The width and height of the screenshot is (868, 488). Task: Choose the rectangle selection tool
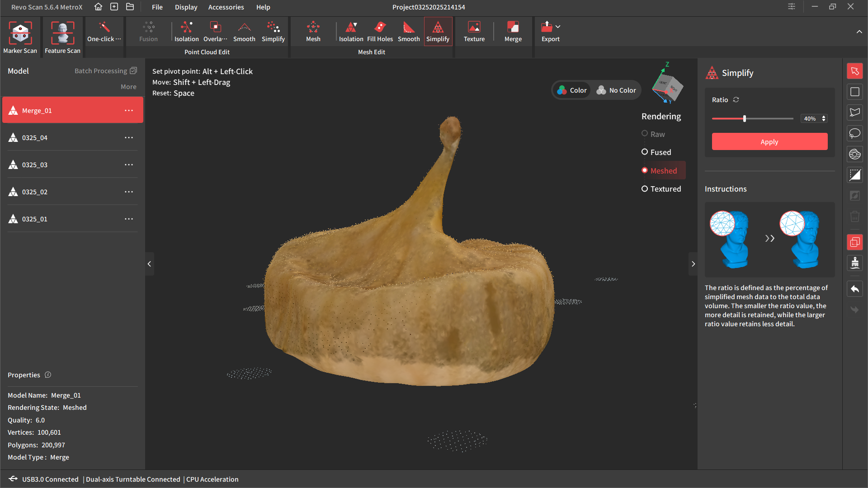(x=854, y=92)
